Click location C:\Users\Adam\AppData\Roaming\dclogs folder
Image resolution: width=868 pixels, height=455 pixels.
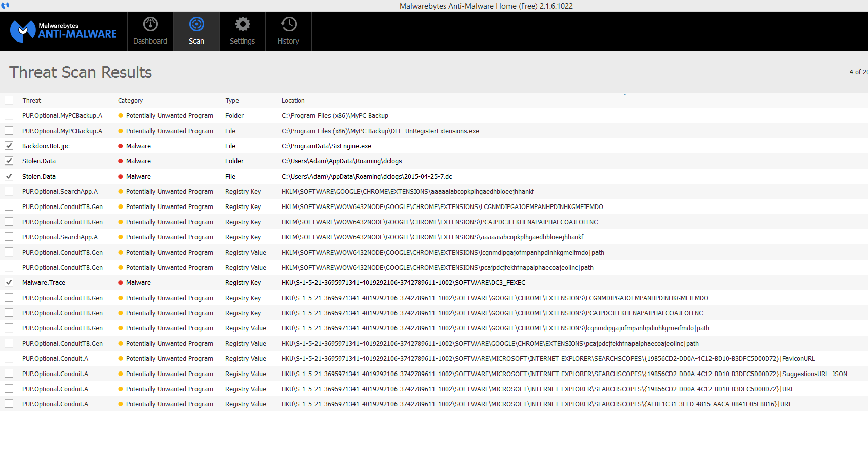click(342, 161)
